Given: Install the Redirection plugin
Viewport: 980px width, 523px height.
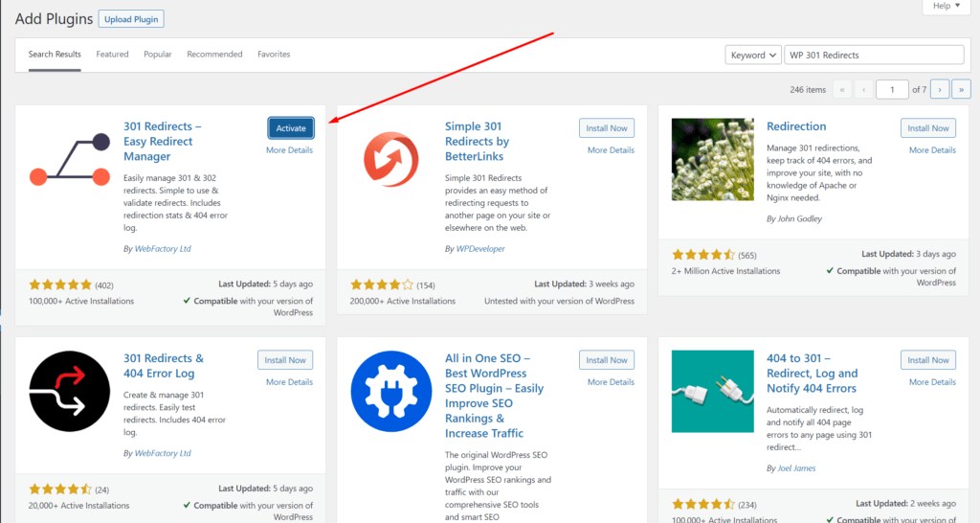Looking at the screenshot, I should coord(928,128).
